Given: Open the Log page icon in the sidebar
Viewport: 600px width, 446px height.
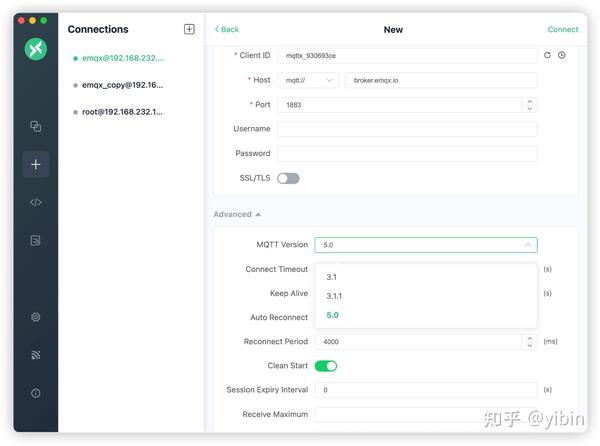Looking at the screenshot, I should [36, 241].
